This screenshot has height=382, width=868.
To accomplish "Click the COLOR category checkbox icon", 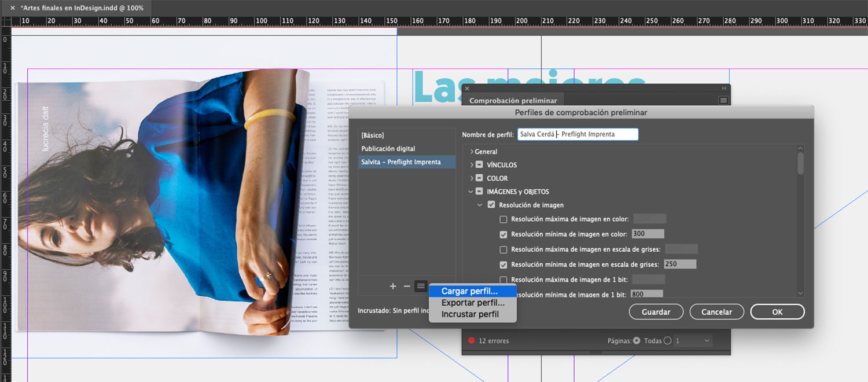I will tap(479, 178).
